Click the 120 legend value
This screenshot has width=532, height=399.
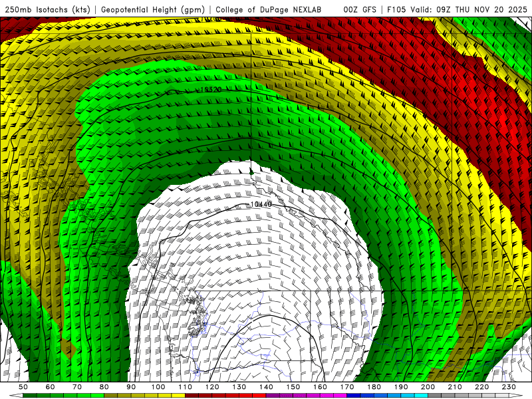(212, 387)
